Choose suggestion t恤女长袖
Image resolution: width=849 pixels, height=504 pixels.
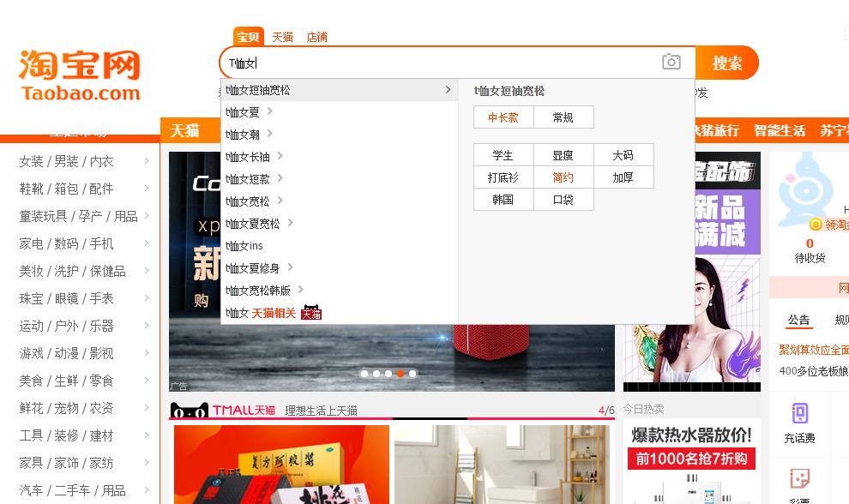click(248, 157)
